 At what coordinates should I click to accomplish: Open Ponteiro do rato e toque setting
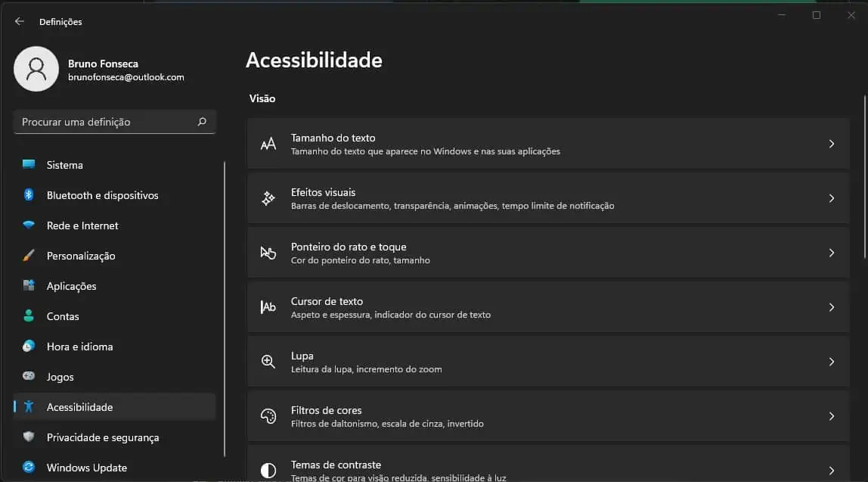(548, 253)
